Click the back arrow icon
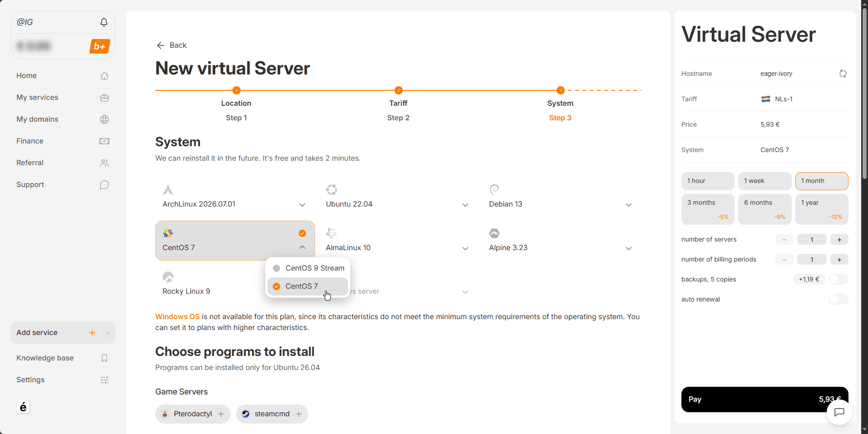Image resolution: width=868 pixels, height=434 pixels. pyautogui.click(x=160, y=45)
